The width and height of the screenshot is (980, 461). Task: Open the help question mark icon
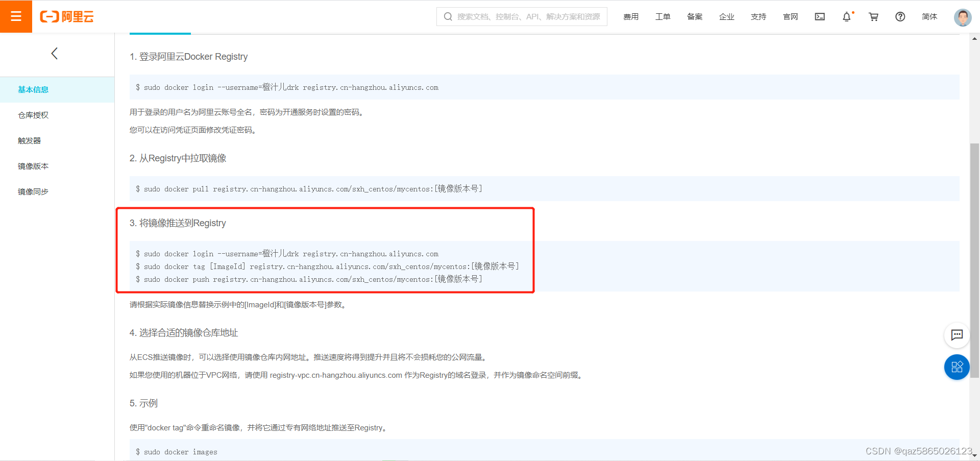click(899, 16)
